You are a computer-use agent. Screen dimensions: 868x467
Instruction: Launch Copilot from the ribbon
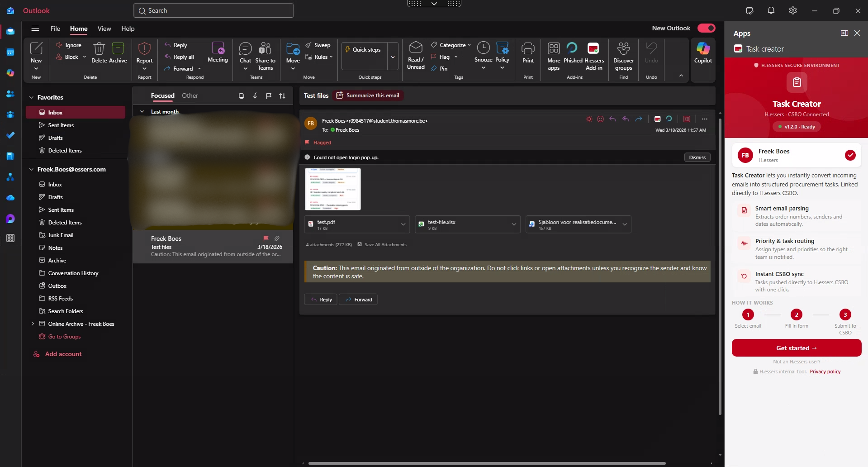click(703, 52)
